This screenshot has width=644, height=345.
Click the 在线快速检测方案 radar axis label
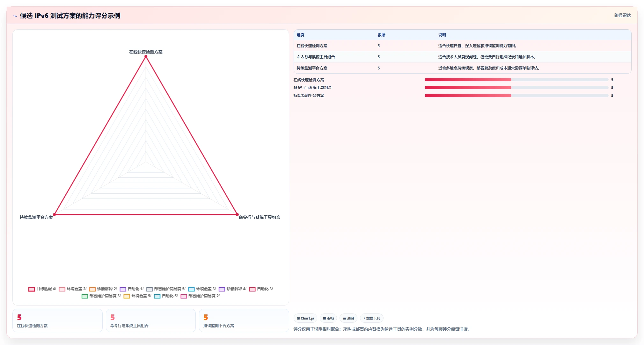pyautogui.click(x=146, y=52)
